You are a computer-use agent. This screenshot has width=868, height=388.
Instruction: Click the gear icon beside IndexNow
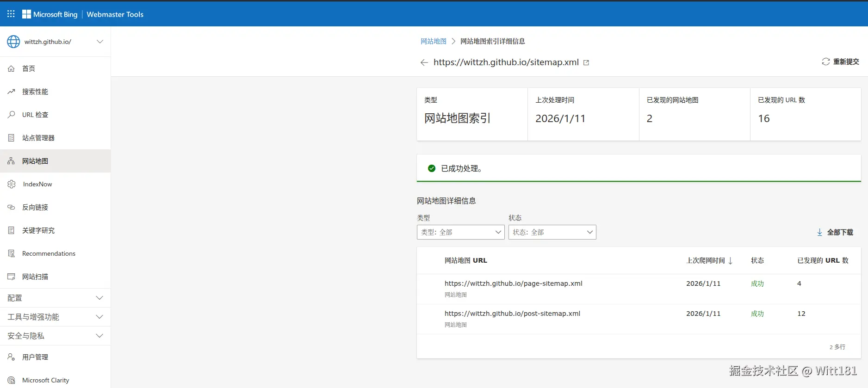[12, 184]
